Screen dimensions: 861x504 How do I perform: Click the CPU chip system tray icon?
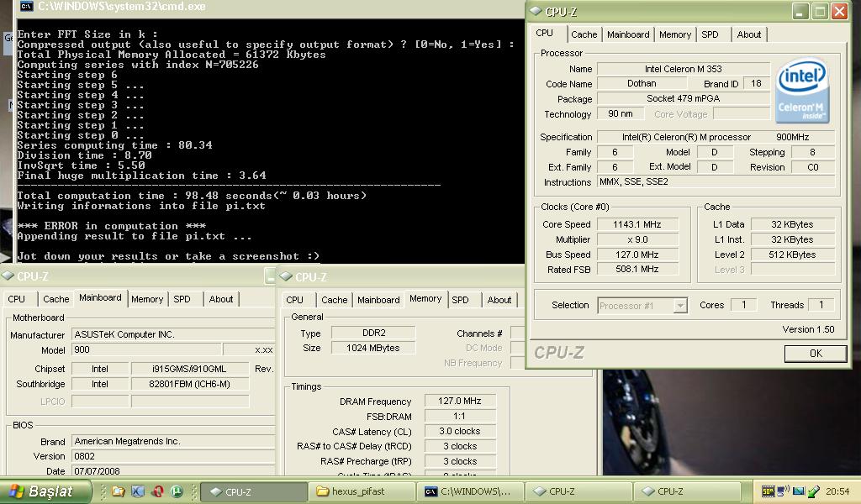[769, 491]
